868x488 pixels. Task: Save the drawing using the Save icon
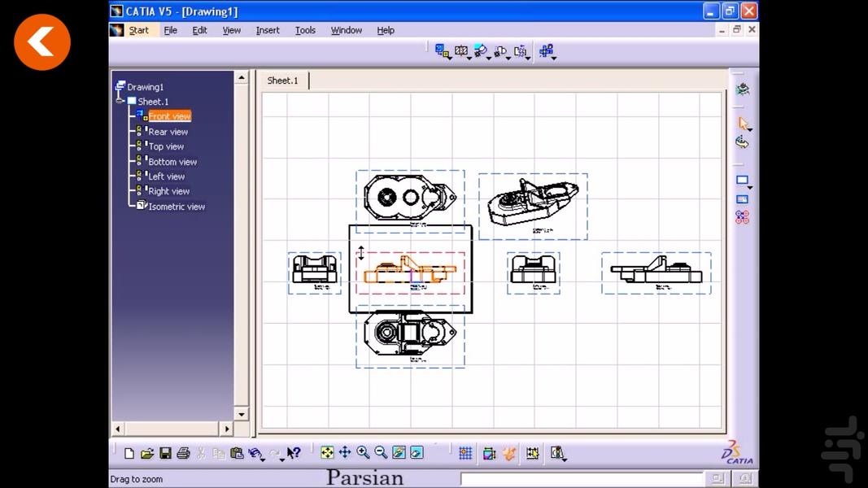(x=166, y=452)
